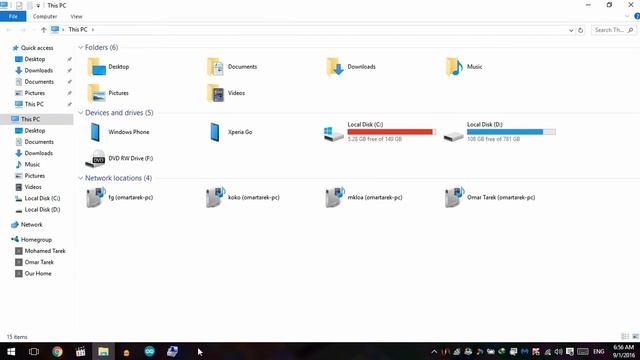The image size is (640, 360).
Task: Select the DVD RW Drive (F:)
Action: (119, 158)
